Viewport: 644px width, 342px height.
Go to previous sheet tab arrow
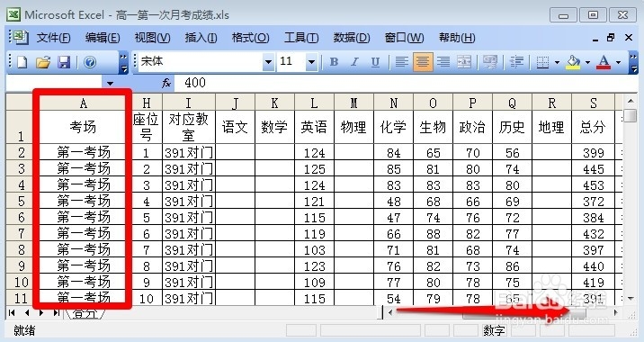pos(27,313)
